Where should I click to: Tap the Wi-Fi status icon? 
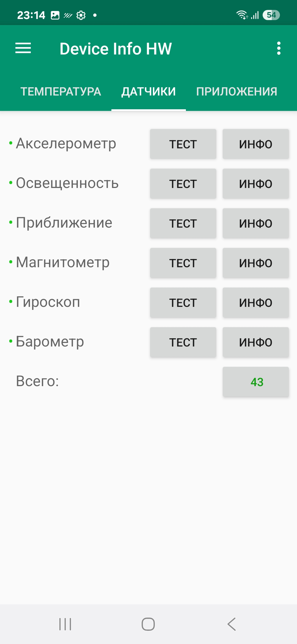point(242,15)
